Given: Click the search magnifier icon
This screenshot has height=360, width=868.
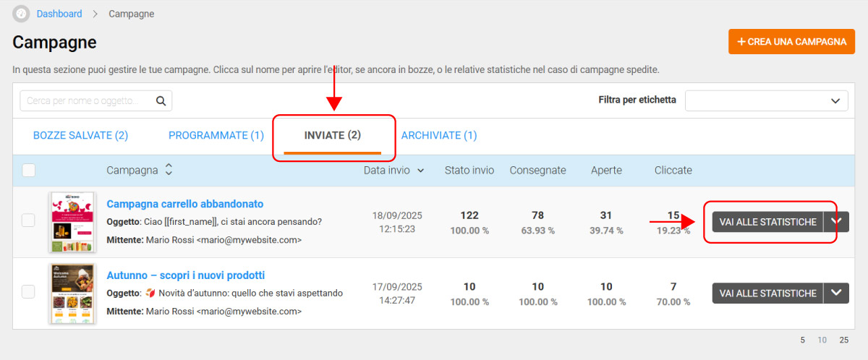Looking at the screenshot, I should tap(161, 101).
